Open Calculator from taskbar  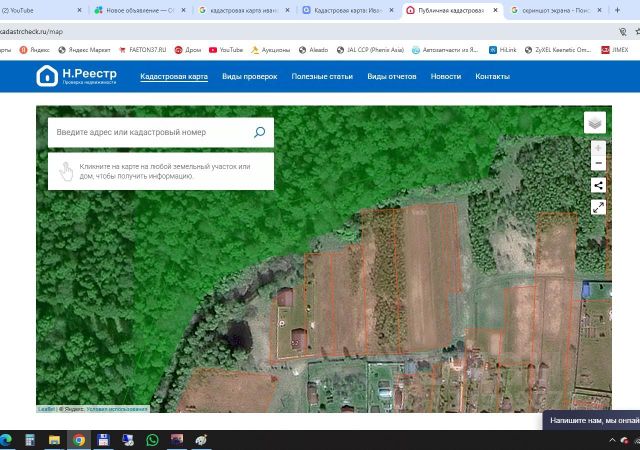tap(30, 440)
